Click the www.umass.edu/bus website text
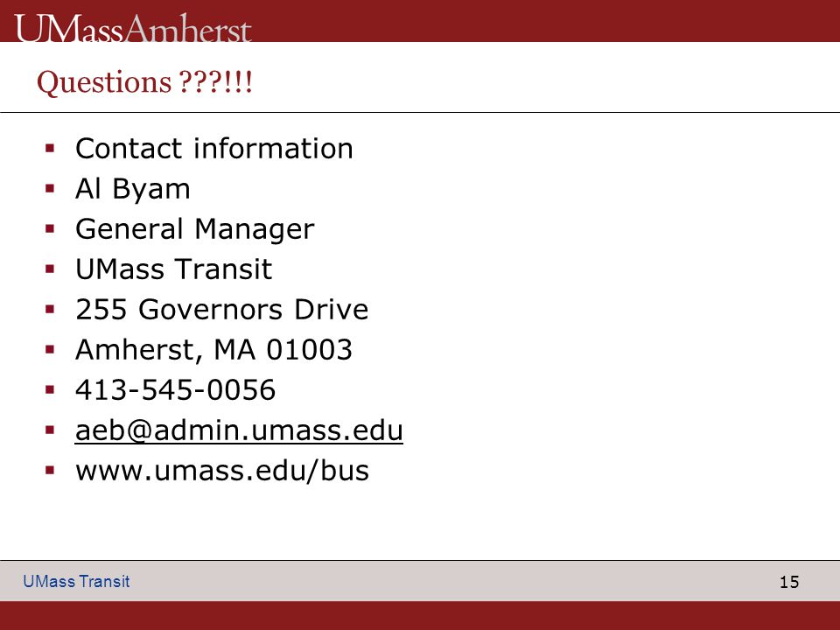Image resolution: width=840 pixels, height=630 pixels. pyautogui.click(x=222, y=471)
